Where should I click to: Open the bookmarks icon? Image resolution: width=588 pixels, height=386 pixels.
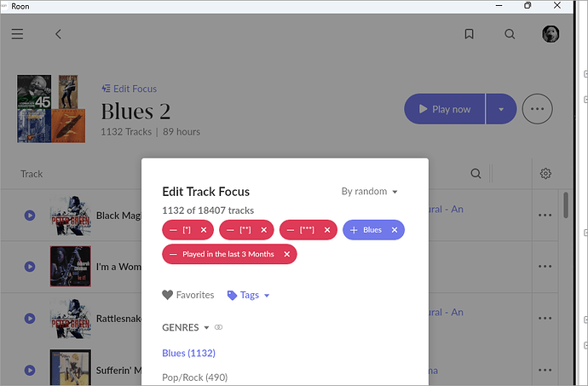[469, 34]
